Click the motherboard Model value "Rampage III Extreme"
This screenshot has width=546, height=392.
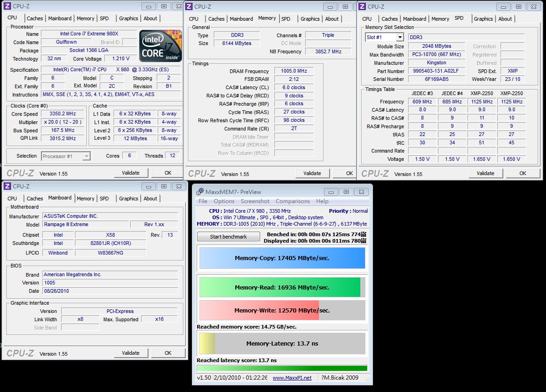point(85,225)
